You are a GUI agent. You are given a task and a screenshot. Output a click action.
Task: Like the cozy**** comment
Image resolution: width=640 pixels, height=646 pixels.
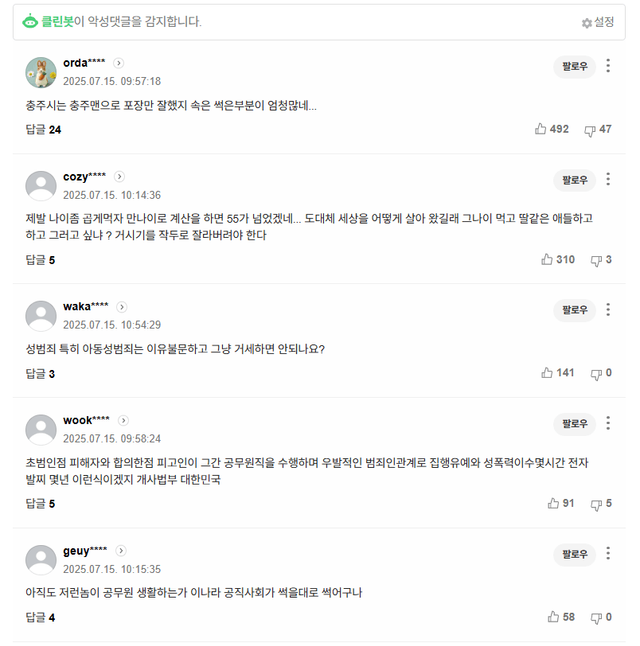coord(547,259)
